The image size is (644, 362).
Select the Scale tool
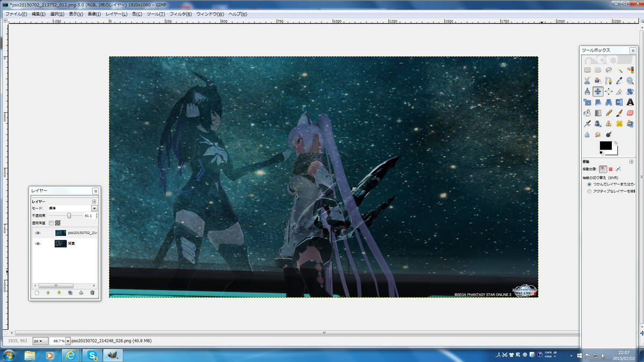click(587, 102)
